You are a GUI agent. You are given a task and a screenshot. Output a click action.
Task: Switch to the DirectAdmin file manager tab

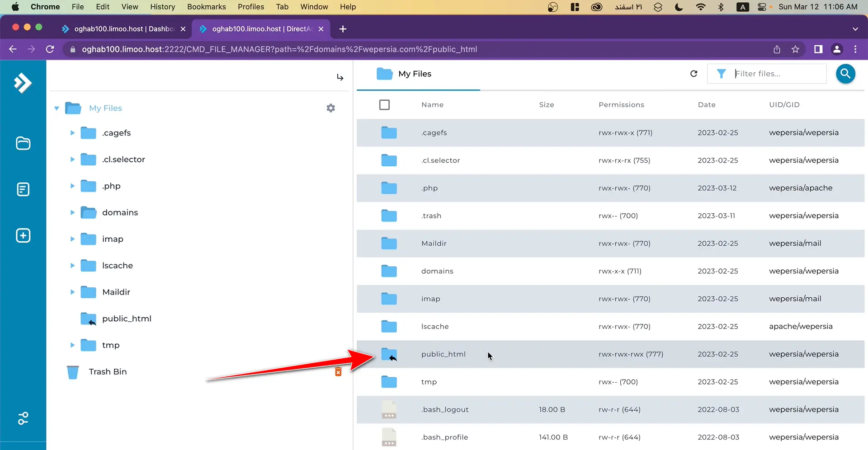pos(261,29)
